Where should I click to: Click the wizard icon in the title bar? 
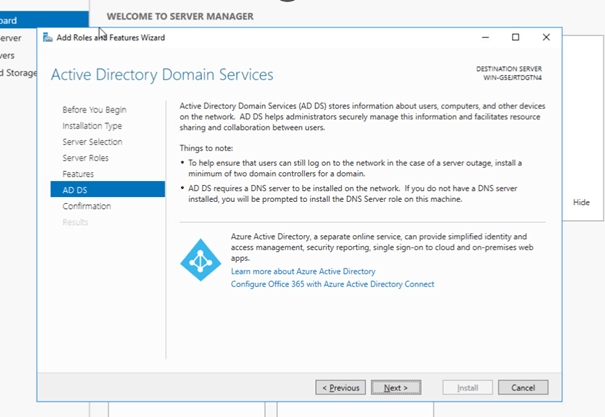[47, 38]
